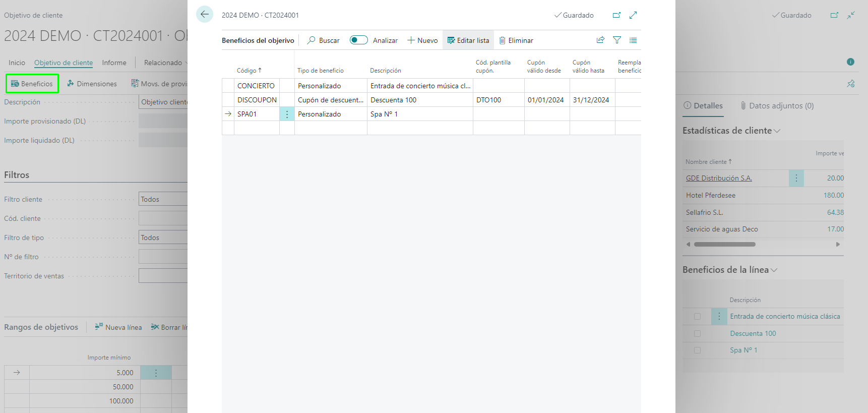The width and height of the screenshot is (868, 413).
Task: Open row menu for SPA01
Action: point(287,114)
